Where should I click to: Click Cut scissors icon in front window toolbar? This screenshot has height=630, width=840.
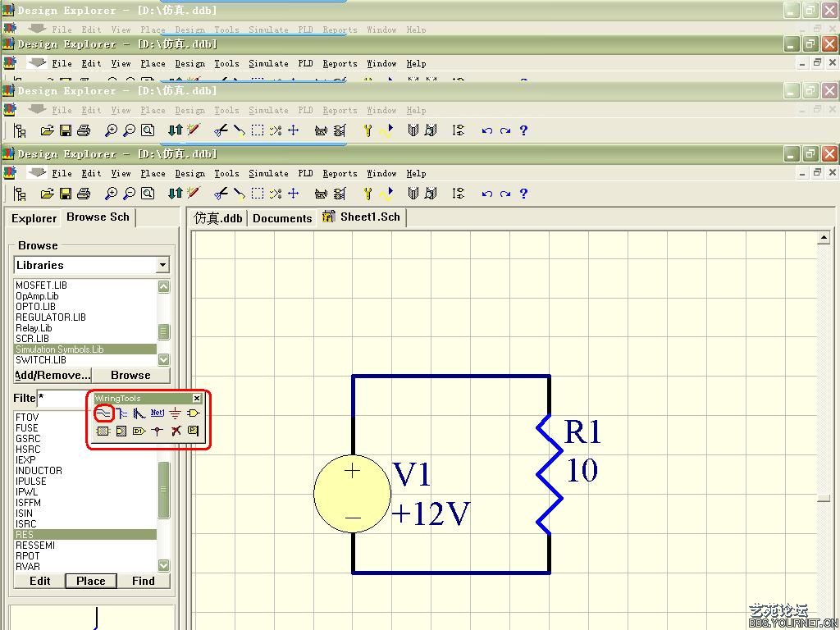[x=221, y=194]
